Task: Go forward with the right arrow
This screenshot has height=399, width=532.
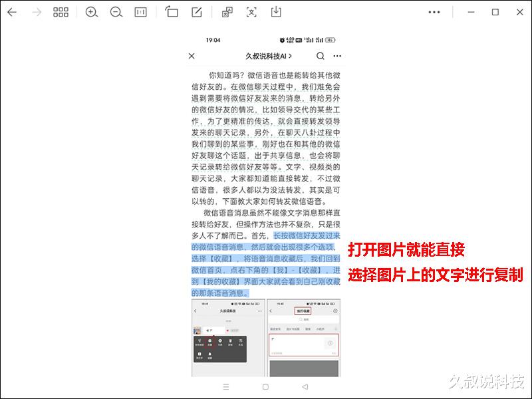Action: click(x=37, y=12)
